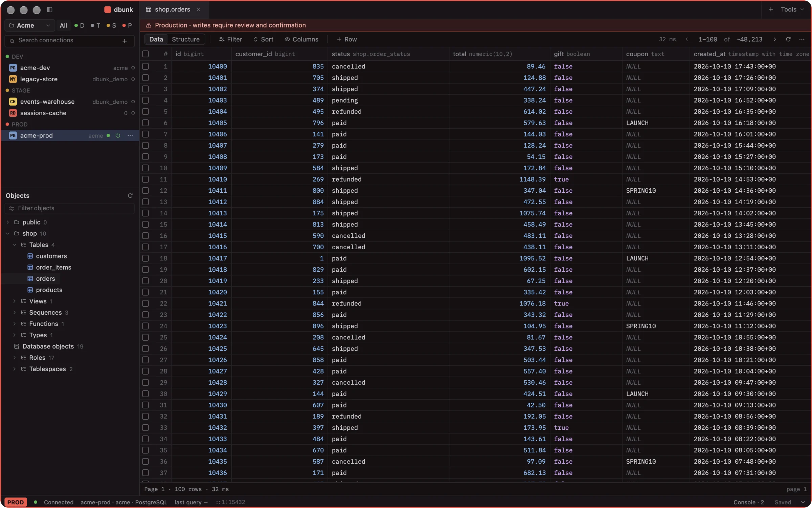Close the shop.orders tab
The height and width of the screenshot is (508, 812).
pyautogui.click(x=199, y=9)
